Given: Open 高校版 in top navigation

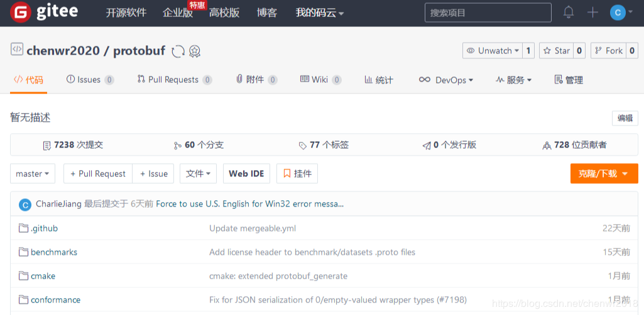Looking at the screenshot, I should click(224, 13).
